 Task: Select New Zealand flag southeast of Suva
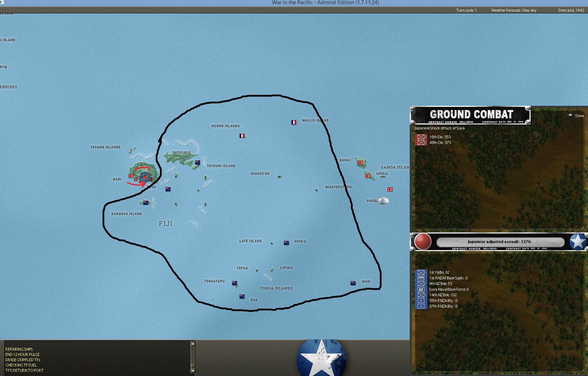point(168,189)
